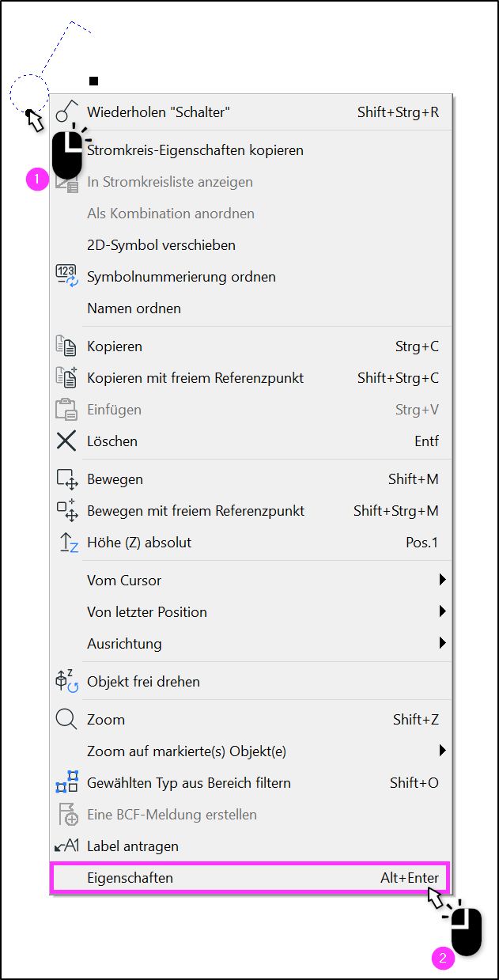Click the Kopieren document icon

pos(66,346)
